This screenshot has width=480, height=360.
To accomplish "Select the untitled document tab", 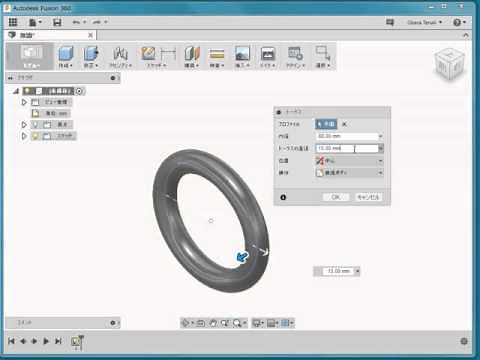I will point(50,35).
